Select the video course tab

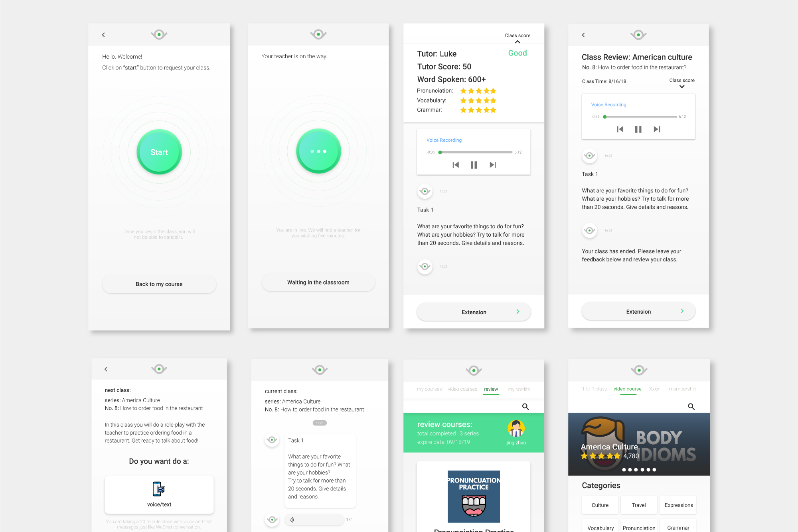click(x=627, y=389)
